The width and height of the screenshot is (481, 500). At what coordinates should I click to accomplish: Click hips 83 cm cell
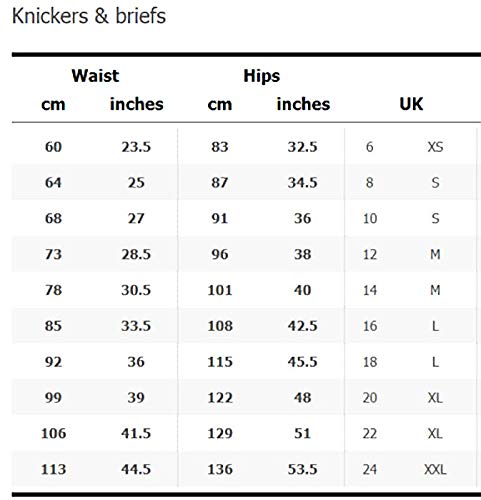220,147
